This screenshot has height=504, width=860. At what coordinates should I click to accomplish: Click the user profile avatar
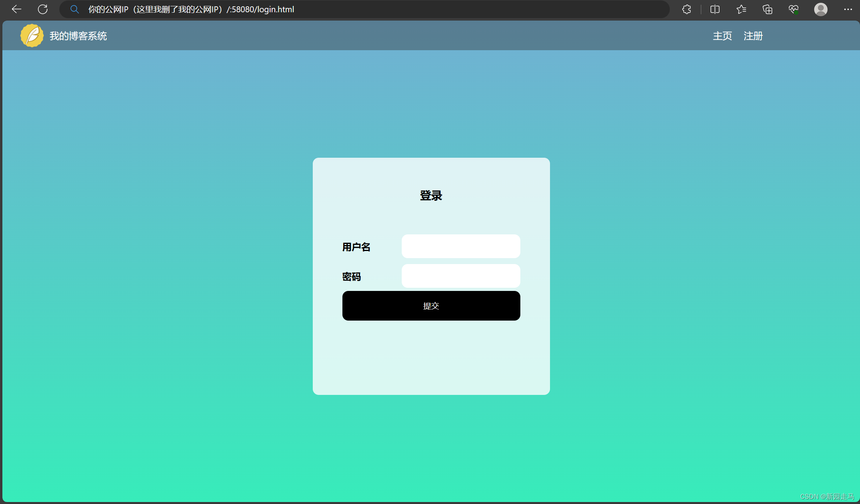(x=820, y=9)
